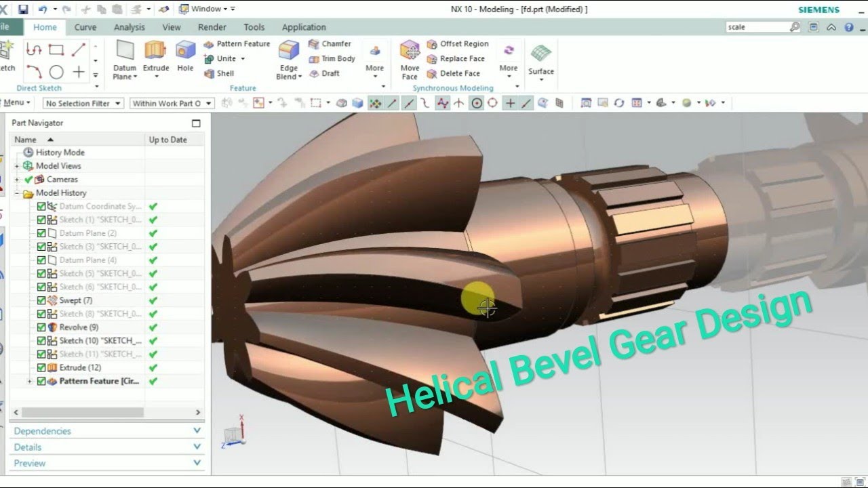The image size is (868, 488).
Task: Toggle the snap Arc Center point icon
Action: click(x=477, y=103)
